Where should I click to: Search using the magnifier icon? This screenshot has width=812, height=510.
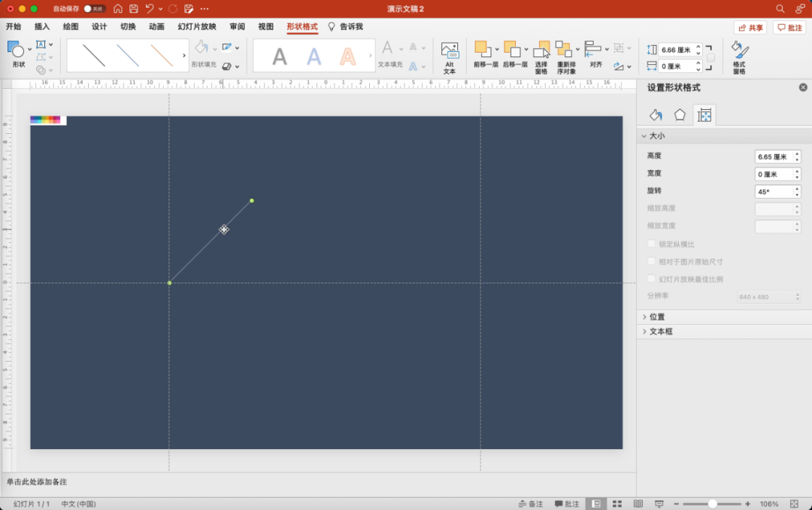click(x=780, y=9)
